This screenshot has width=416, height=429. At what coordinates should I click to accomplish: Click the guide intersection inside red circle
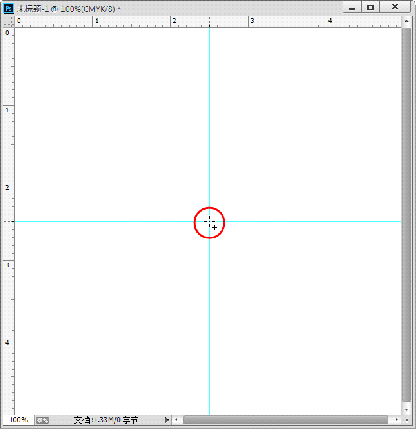(x=209, y=221)
